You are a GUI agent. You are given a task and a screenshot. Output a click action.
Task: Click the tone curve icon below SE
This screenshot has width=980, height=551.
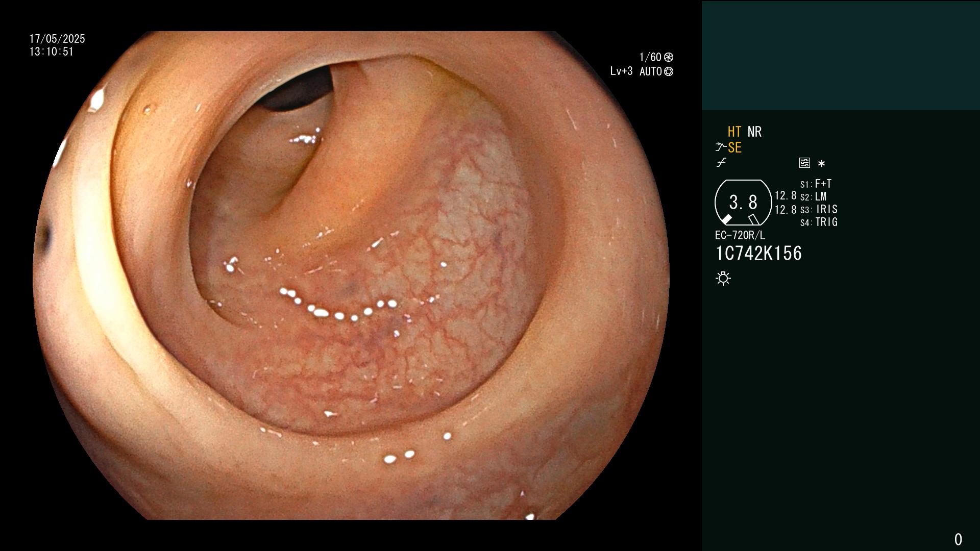click(721, 163)
